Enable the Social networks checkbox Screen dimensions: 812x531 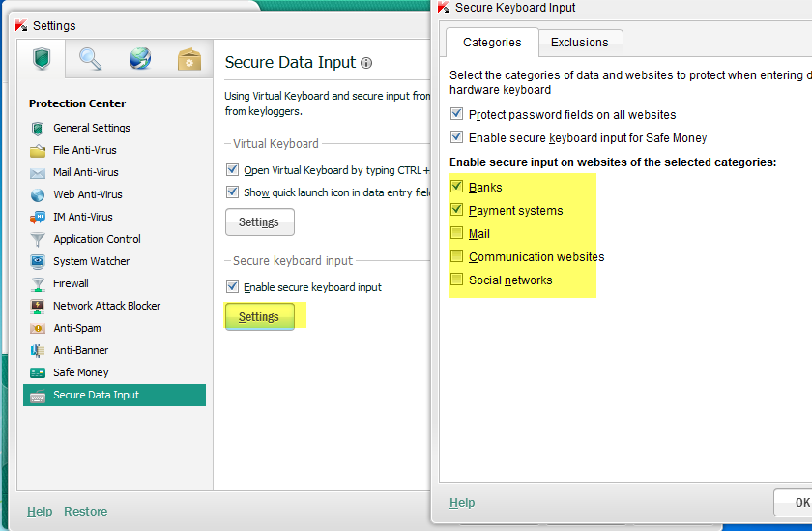(x=456, y=280)
